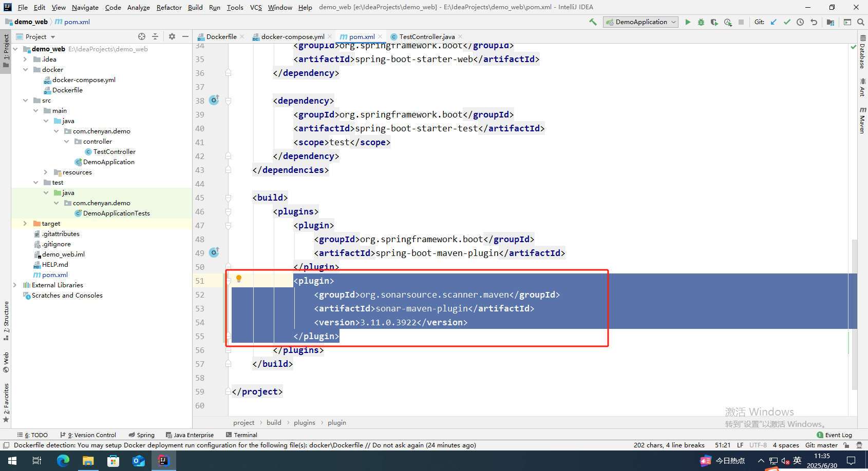Open the Database tool window
This screenshot has width=868, height=471.
click(x=862, y=52)
